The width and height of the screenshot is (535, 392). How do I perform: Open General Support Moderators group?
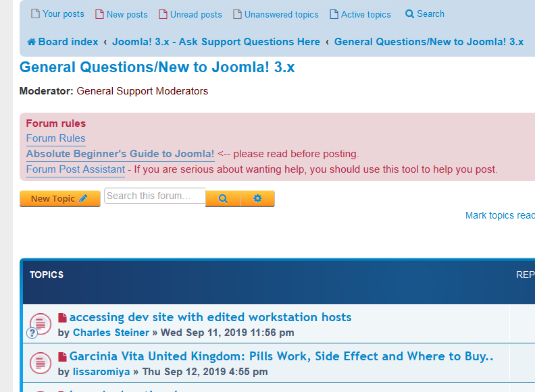point(143,91)
